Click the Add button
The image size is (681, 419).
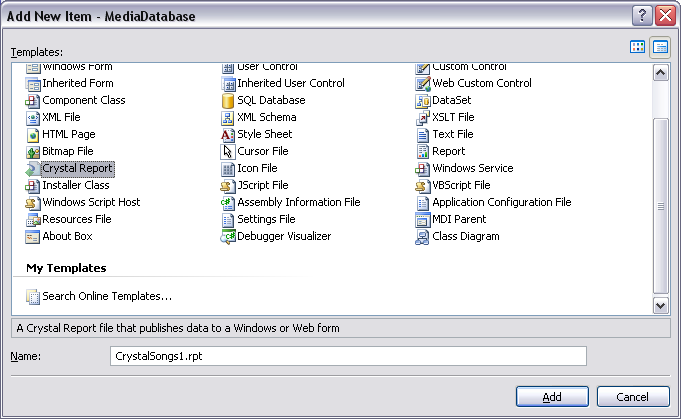coord(552,397)
